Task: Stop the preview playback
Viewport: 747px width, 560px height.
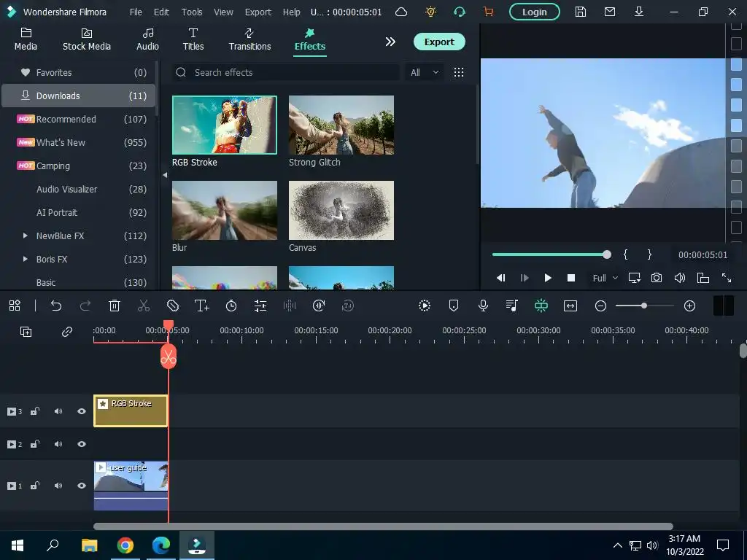Action: pos(570,278)
